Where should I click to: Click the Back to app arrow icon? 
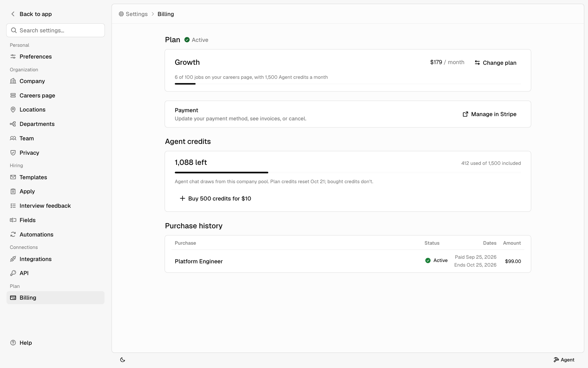[13, 14]
